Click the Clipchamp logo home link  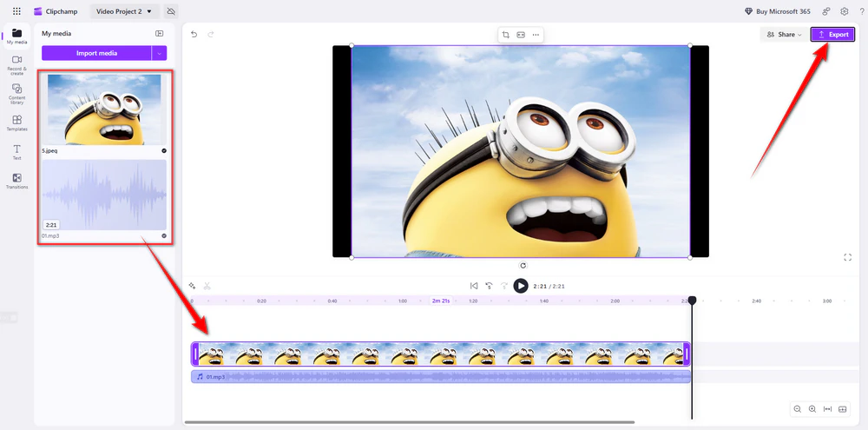point(56,11)
